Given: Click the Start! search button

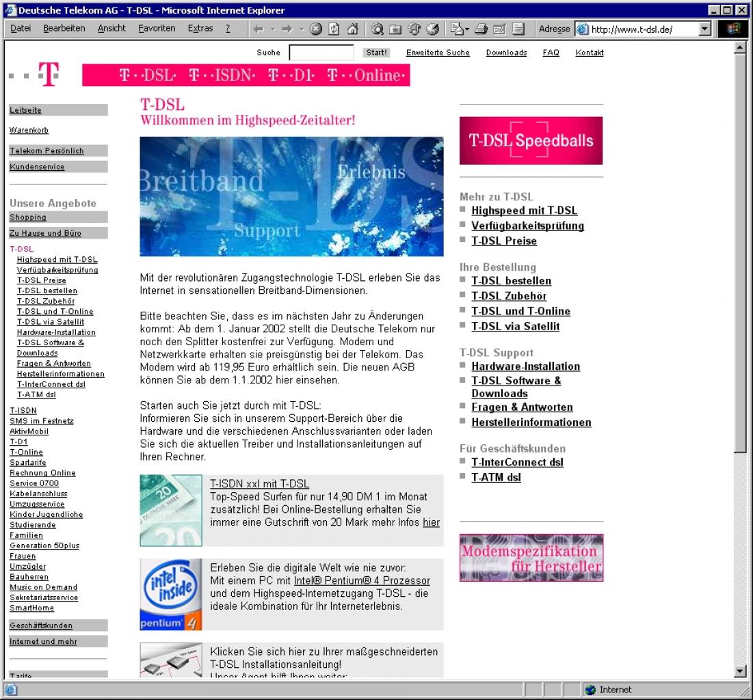Looking at the screenshot, I should click(376, 53).
